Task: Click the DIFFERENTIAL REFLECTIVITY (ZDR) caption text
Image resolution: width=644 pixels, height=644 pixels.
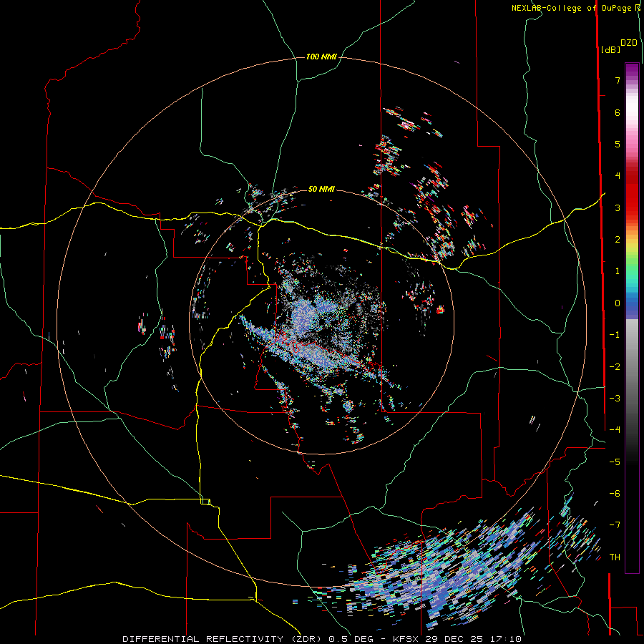Action: [x=223, y=639]
